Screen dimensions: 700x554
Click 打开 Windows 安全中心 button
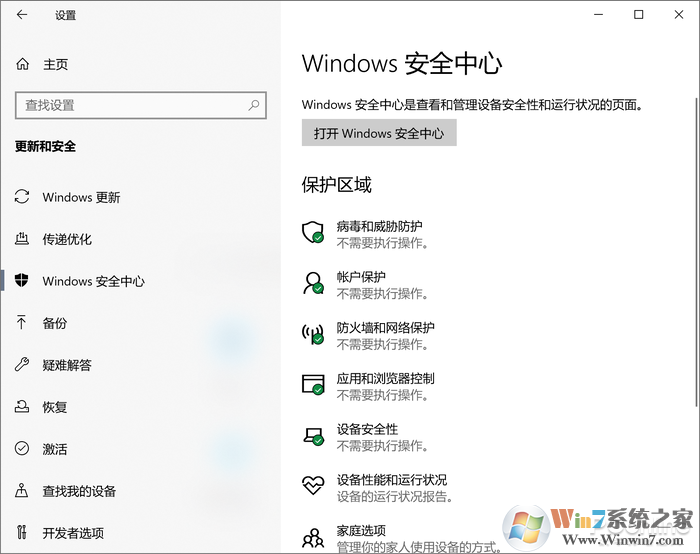[379, 133]
